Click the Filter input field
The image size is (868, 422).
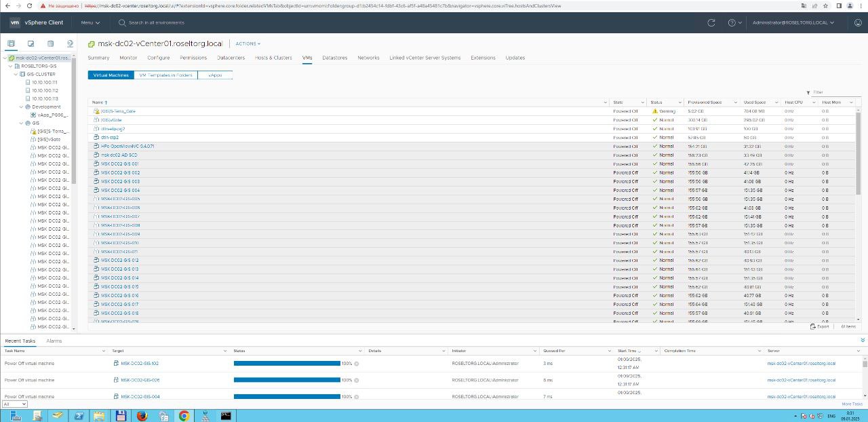click(x=834, y=92)
